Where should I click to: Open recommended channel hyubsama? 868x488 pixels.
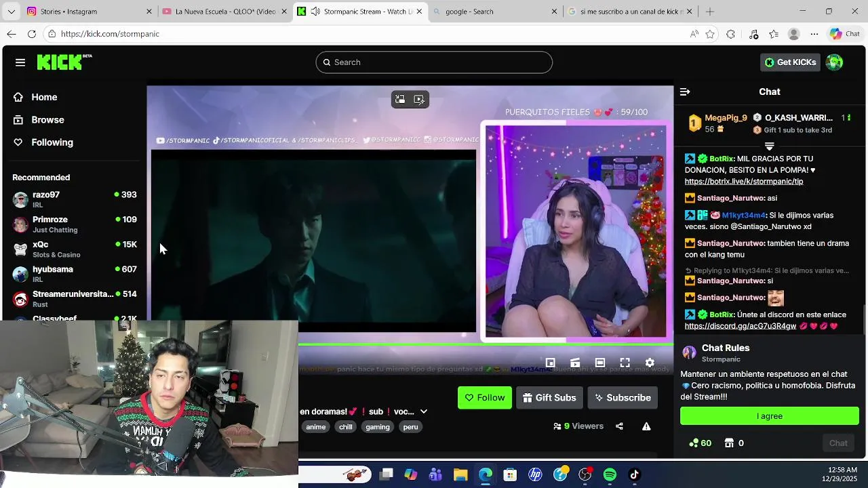click(x=75, y=274)
